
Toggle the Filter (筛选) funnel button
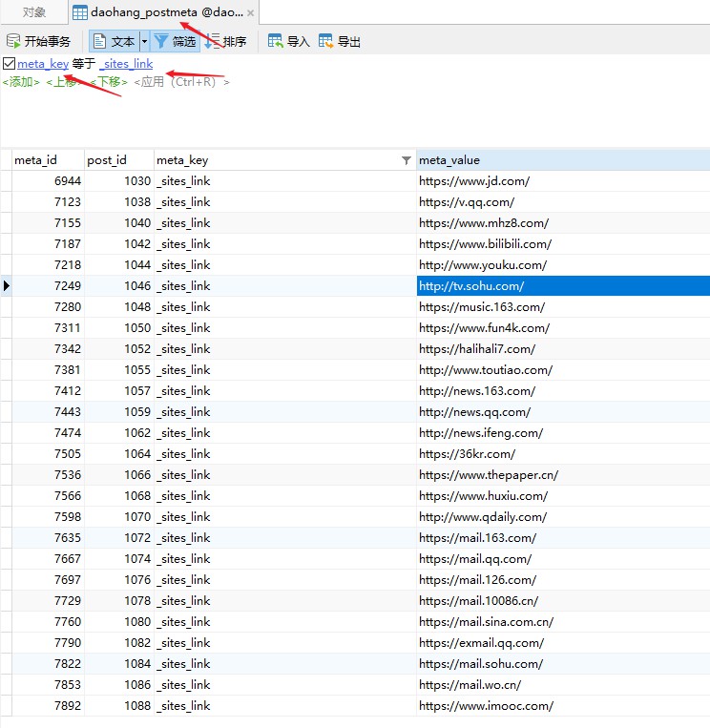coord(175,41)
